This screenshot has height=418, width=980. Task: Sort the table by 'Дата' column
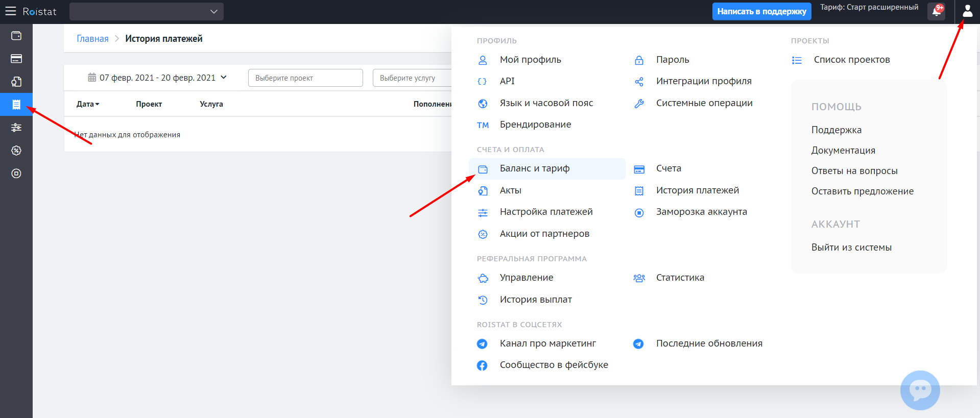88,104
